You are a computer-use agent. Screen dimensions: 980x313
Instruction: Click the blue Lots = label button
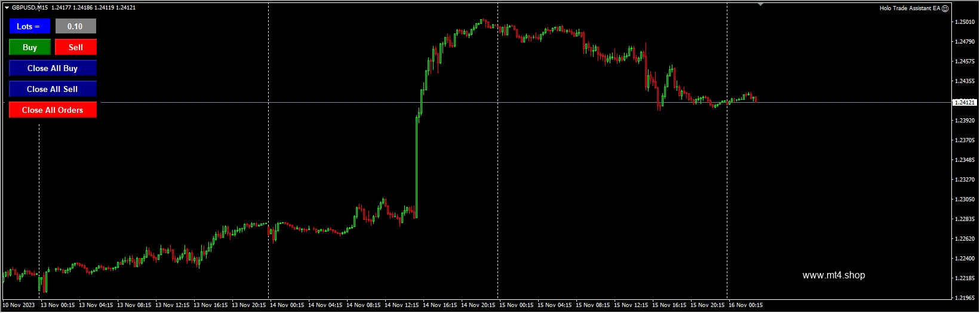point(30,26)
